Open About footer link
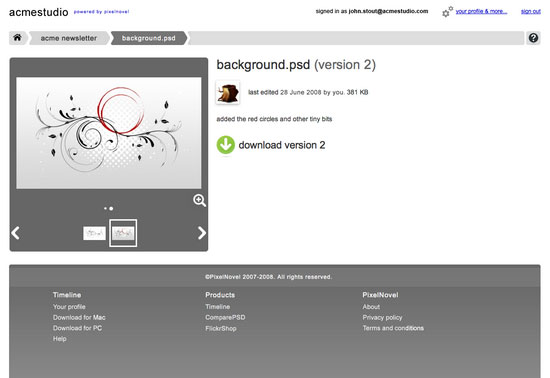 [x=371, y=307]
